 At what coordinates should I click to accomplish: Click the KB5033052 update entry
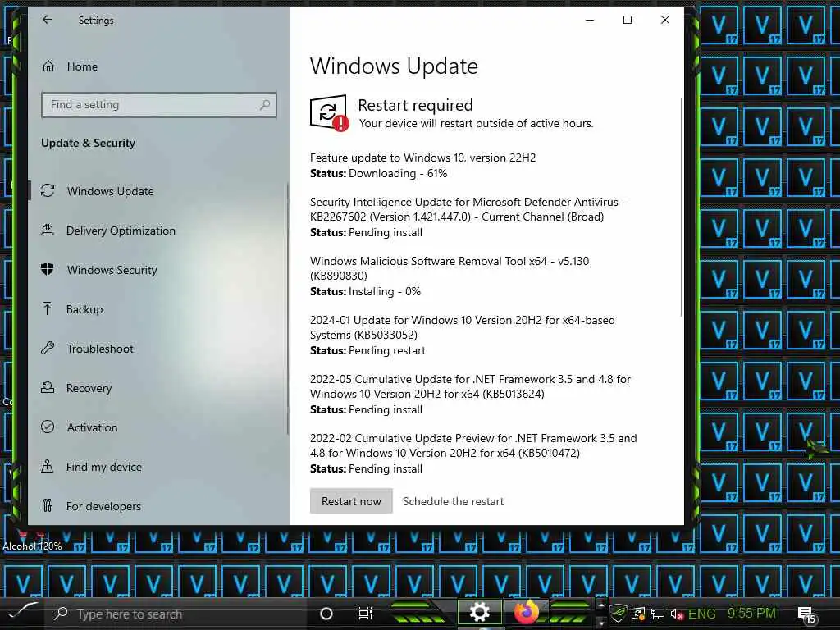point(463,327)
